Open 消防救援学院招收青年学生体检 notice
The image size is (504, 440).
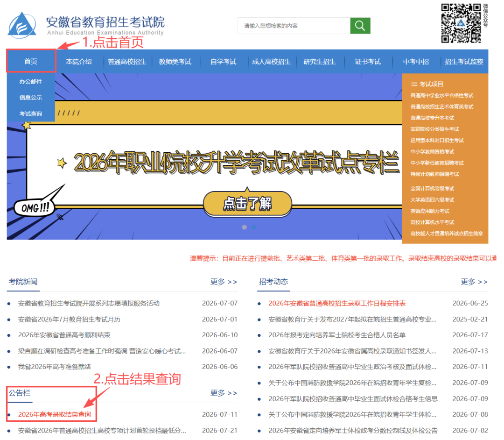(352, 415)
